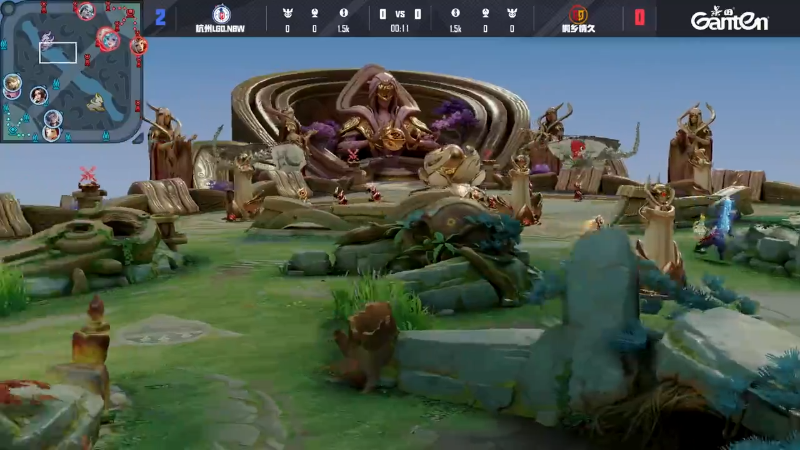Click the blue-haired red hero portrait on minimap
This screenshot has width=800, height=450.
point(108,39)
